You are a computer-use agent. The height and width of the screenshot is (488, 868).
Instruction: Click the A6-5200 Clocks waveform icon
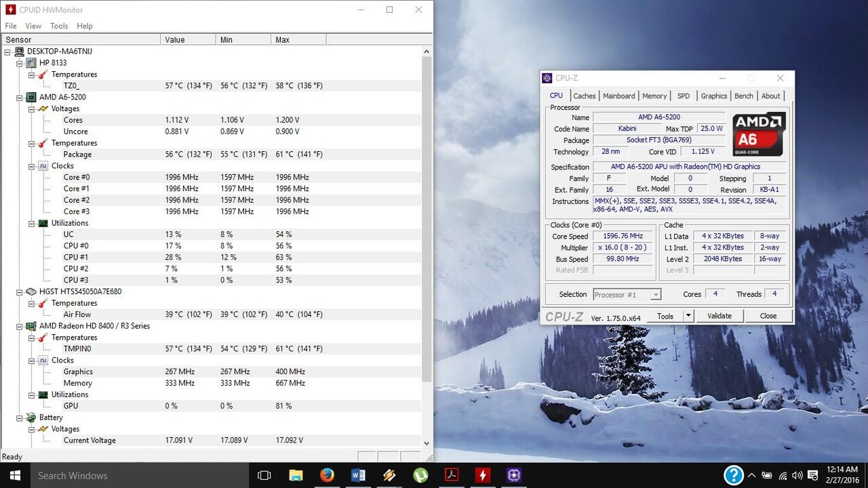pyautogui.click(x=43, y=166)
